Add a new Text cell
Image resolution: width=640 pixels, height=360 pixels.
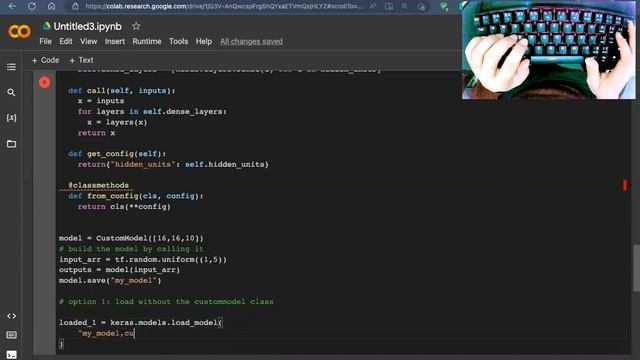81,60
